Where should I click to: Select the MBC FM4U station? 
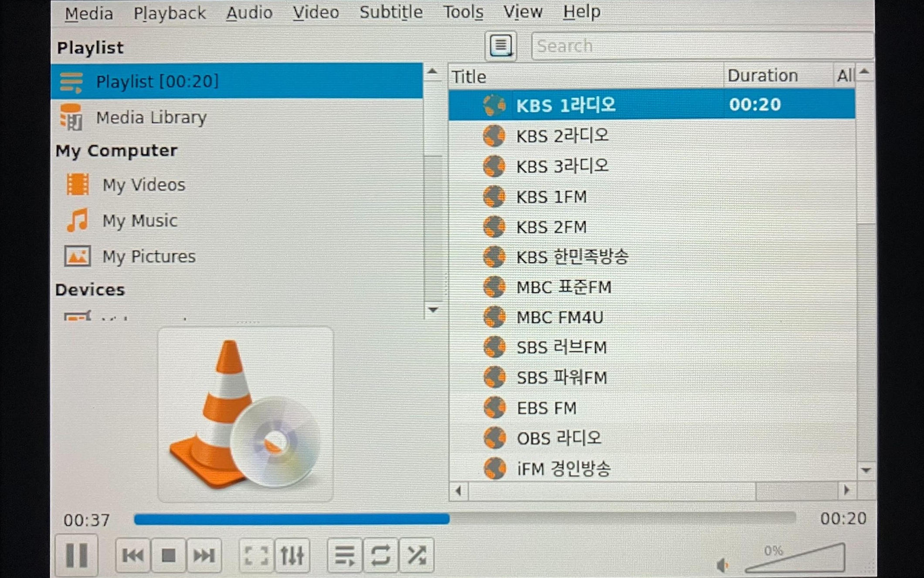[x=560, y=317]
